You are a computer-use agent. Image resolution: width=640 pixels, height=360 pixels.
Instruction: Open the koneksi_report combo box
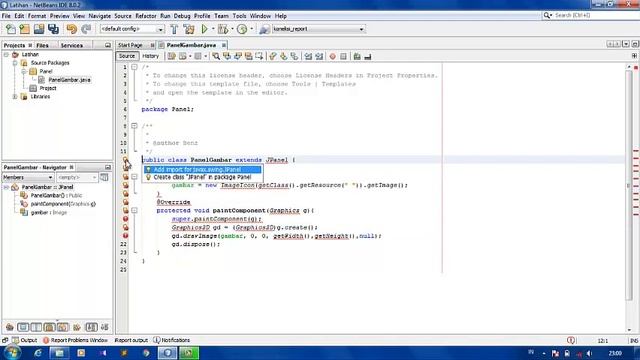click(318, 29)
